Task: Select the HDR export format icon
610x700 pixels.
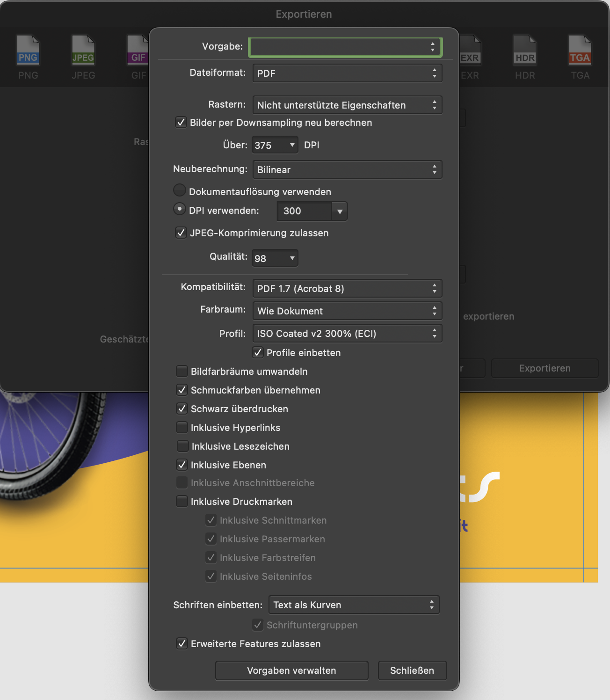Action: click(525, 51)
